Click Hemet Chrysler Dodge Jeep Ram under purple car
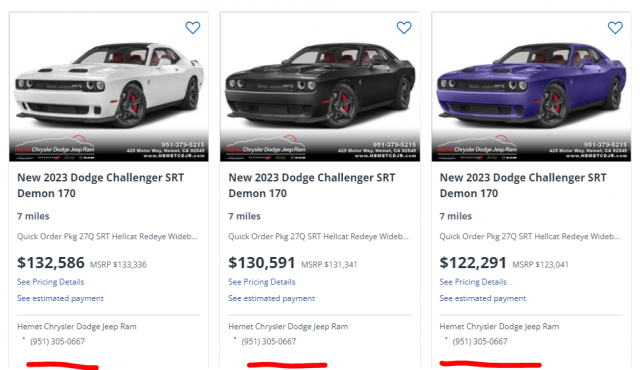This screenshot has width=640, height=370. (x=499, y=326)
